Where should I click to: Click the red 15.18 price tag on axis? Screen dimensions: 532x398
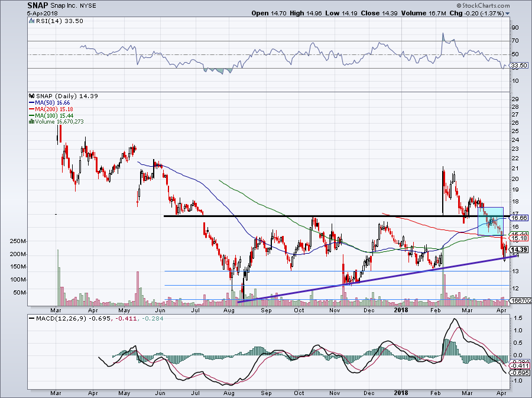click(520, 238)
